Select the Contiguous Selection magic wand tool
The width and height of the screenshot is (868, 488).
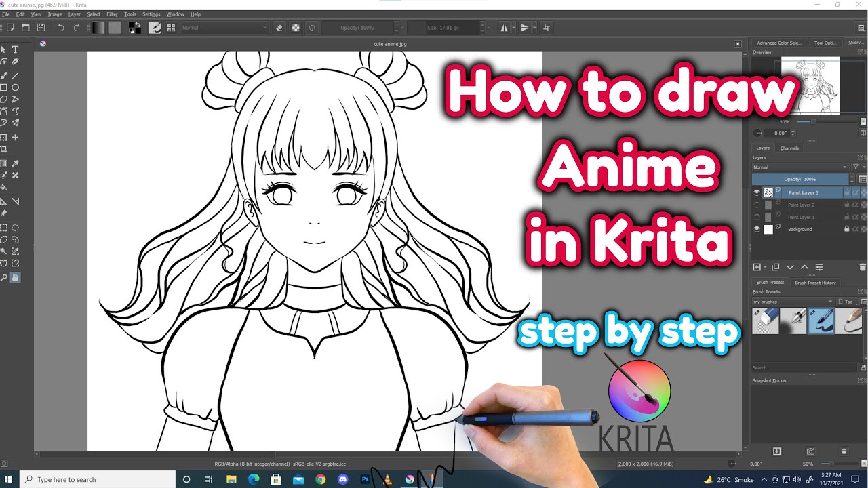4,251
